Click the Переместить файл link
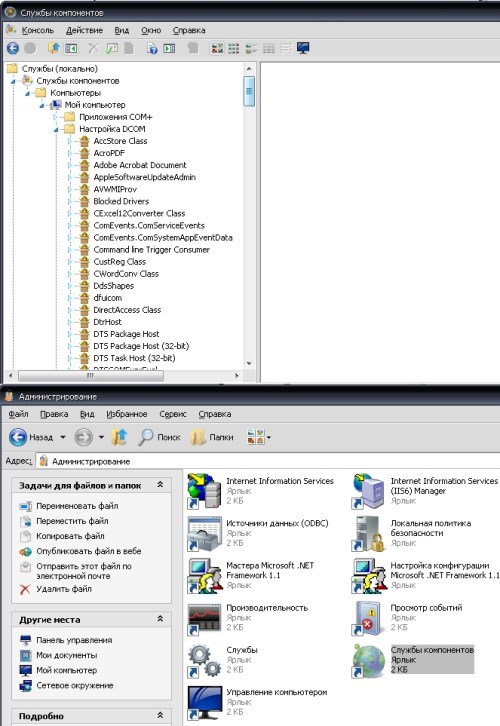The height and width of the screenshot is (726, 500). pyautogui.click(x=72, y=521)
